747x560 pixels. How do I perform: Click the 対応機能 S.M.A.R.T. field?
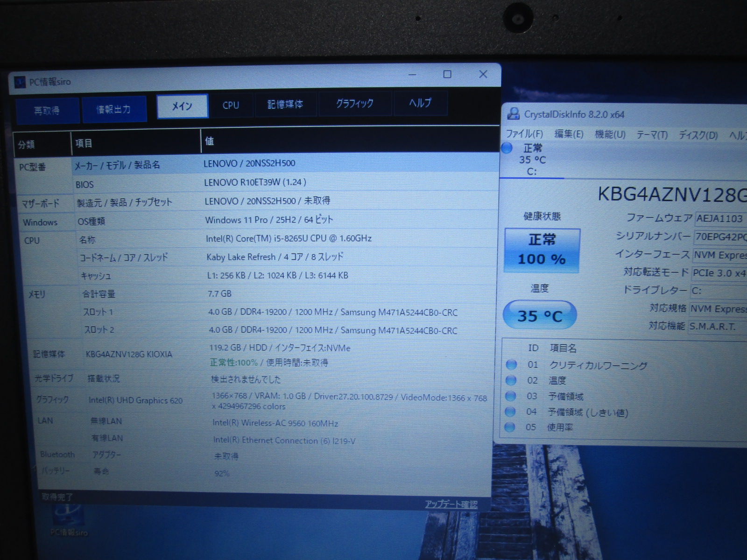[x=718, y=326]
